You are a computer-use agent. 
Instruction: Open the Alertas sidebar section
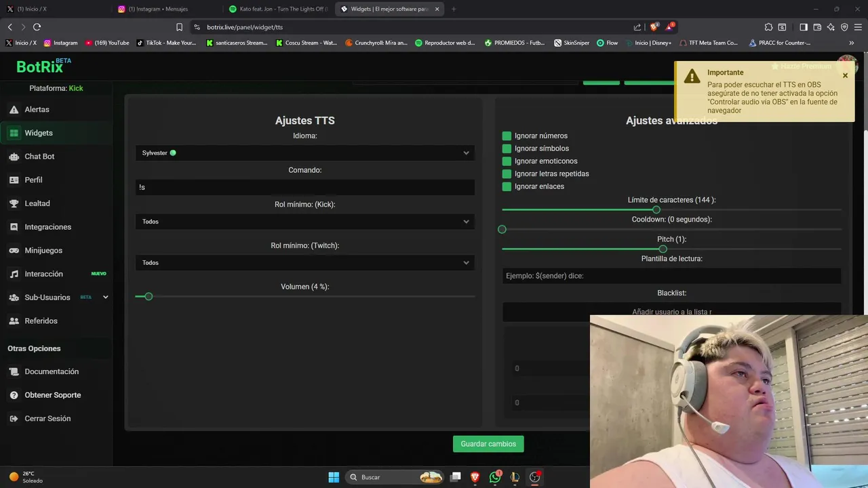37,109
